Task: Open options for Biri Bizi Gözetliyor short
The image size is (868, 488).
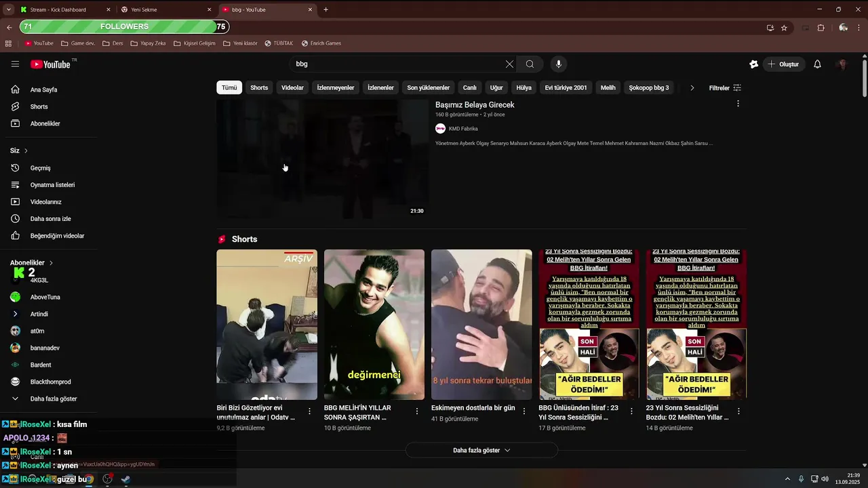Action: [x=309, y=411]
